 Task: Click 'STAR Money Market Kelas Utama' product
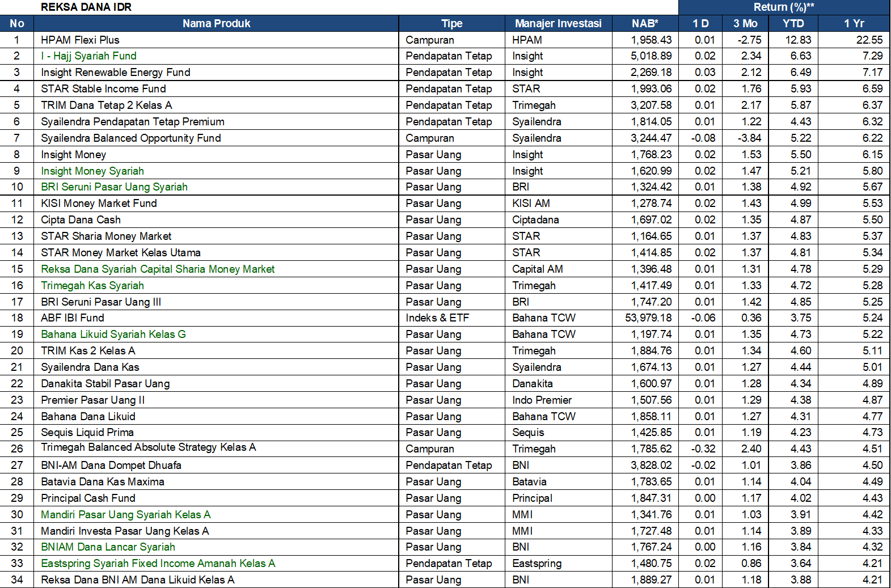point(121,252)
